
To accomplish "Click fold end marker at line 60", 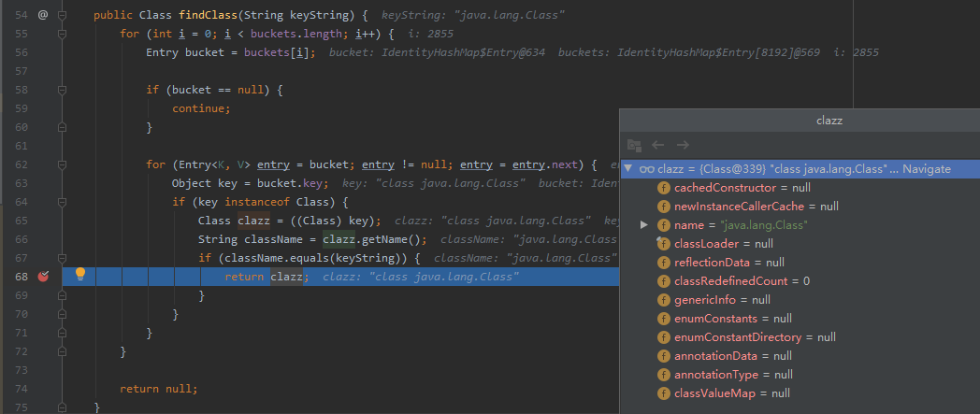I will click(x=62, y=127).
